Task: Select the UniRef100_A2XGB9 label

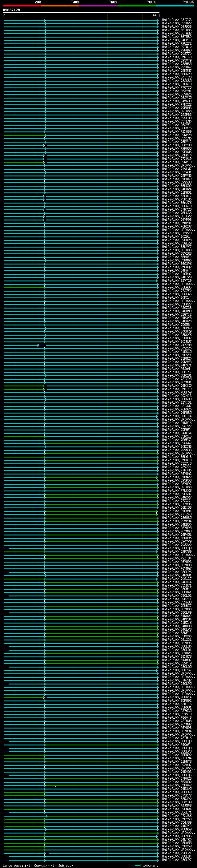Action: click(x=177, y=132)
